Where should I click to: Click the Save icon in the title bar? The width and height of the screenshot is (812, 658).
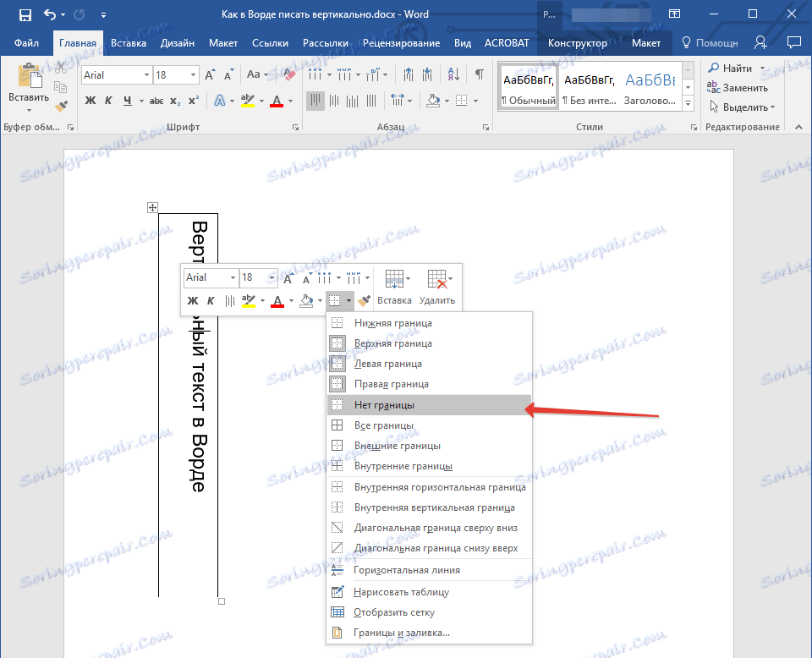click(25, 14)
